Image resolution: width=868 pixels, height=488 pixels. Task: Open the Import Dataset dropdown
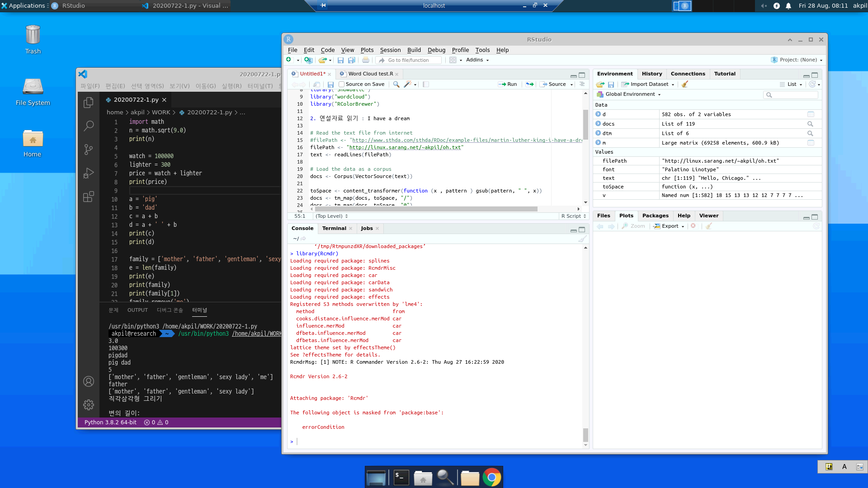click(x=649, y=84)
